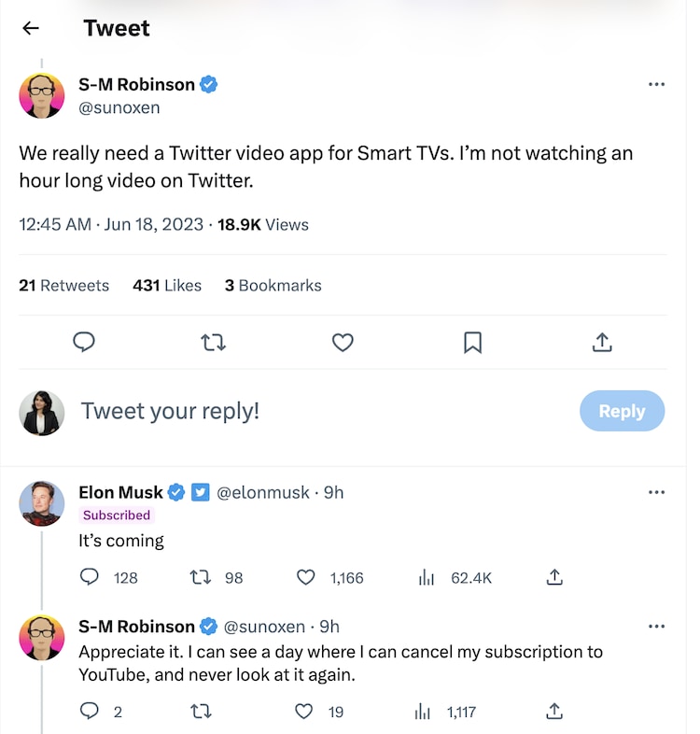View analytics on Elon Musk's reply
Screen dimensions: 700x734
click(427, 578)
